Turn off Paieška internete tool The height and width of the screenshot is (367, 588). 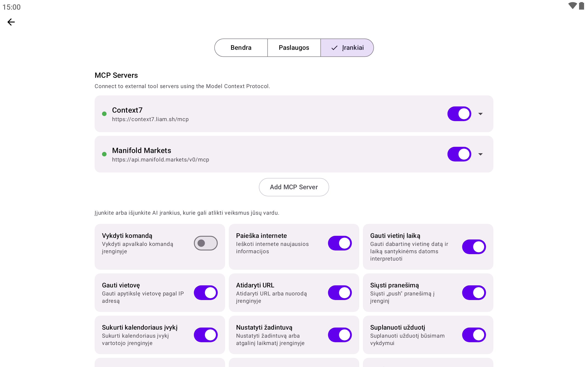[340, 243]
